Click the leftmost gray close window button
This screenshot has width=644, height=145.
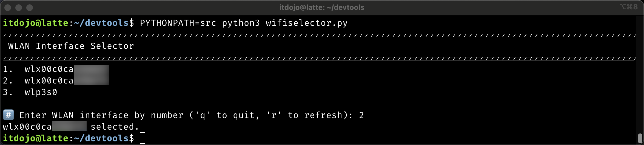click(x=8, y=8)
